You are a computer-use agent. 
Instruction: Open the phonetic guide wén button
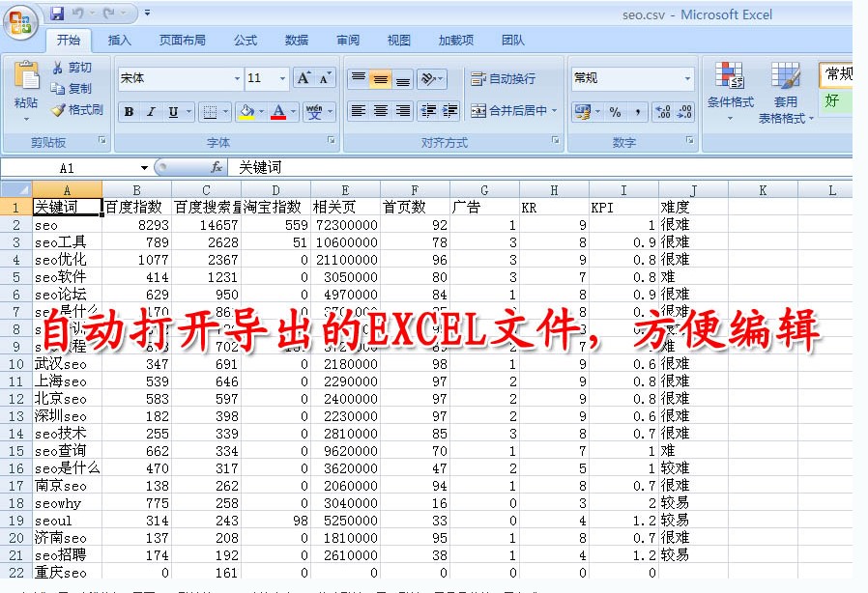coord(314,112)
